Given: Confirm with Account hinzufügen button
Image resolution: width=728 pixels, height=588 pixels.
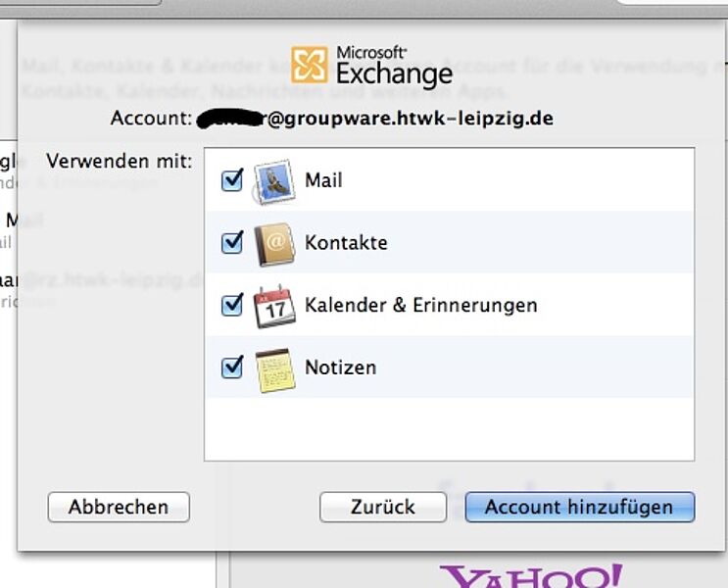Looking at the screenshot, I should click(x=580, y=507).
